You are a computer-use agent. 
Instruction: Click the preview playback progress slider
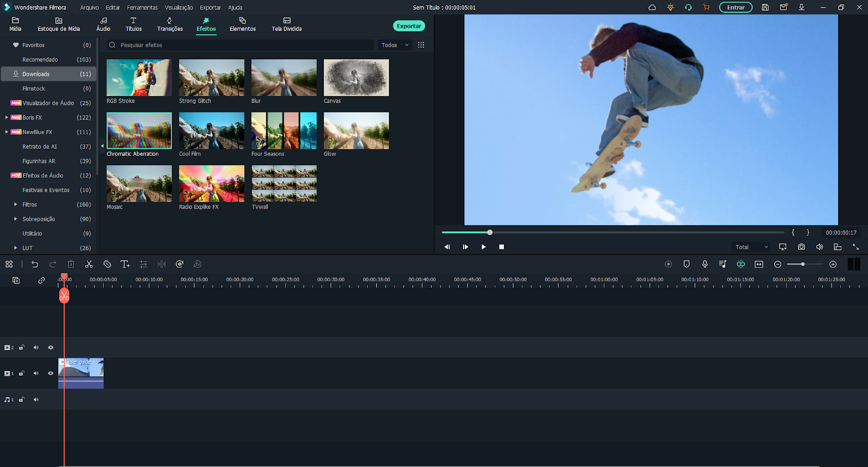click(x=612, y=232)
